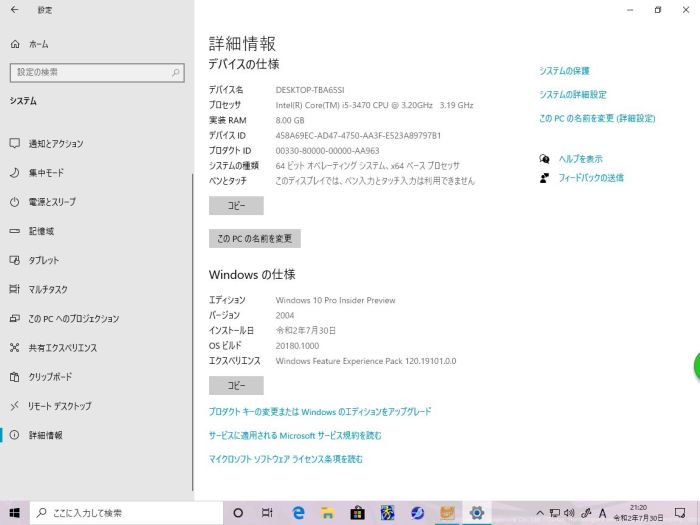700x525 pixels.
Task: Open 記憶域 (Storage) settings
Action: pos(41,231)
